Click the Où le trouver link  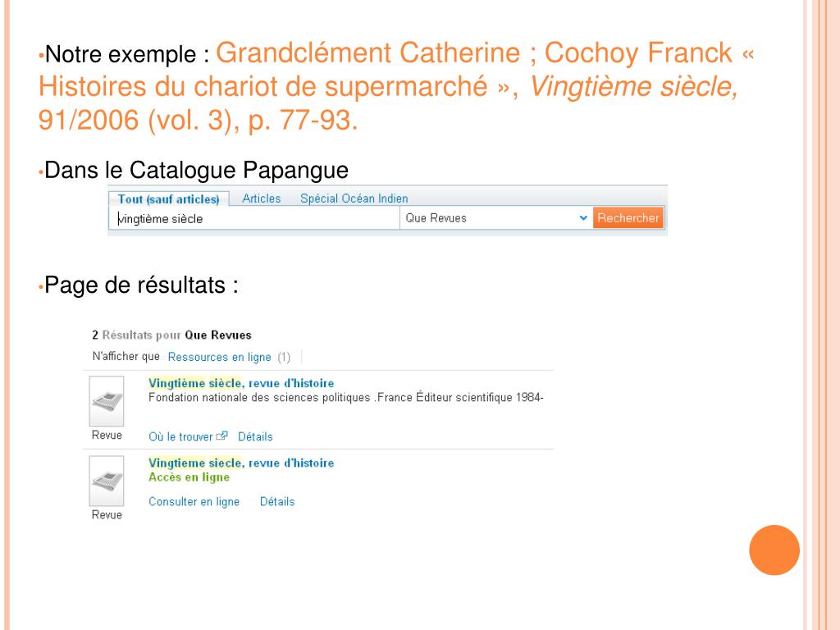(180, 436)
